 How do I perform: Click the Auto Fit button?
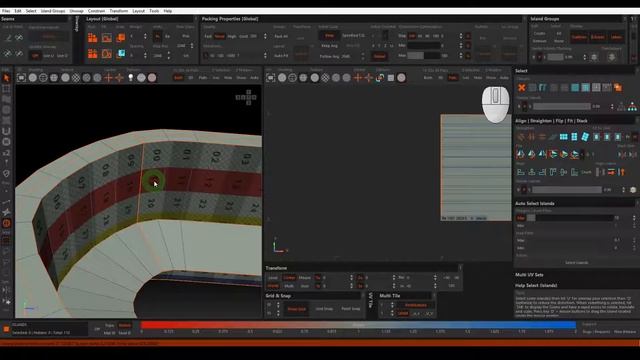[281, 56]
